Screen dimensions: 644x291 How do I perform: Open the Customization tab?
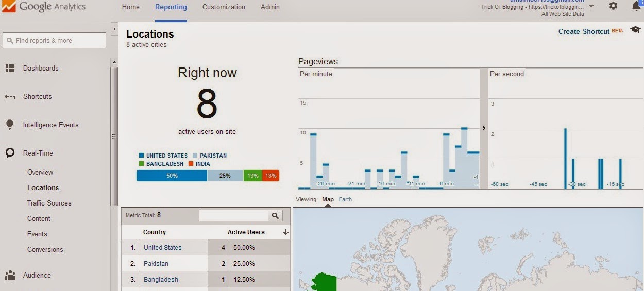224,7
